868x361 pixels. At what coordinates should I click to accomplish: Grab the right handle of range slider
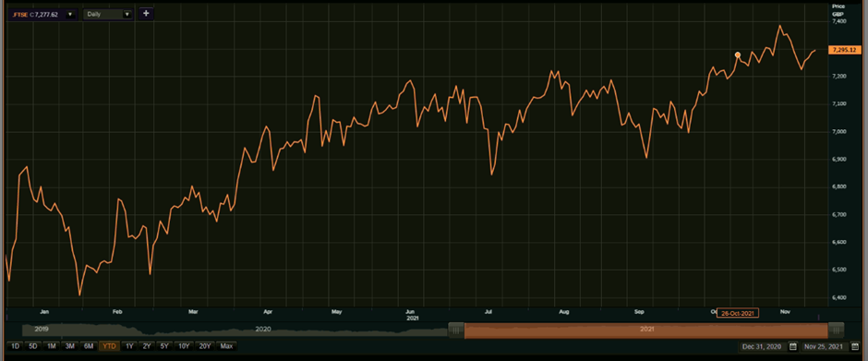(x=836, y=331)
